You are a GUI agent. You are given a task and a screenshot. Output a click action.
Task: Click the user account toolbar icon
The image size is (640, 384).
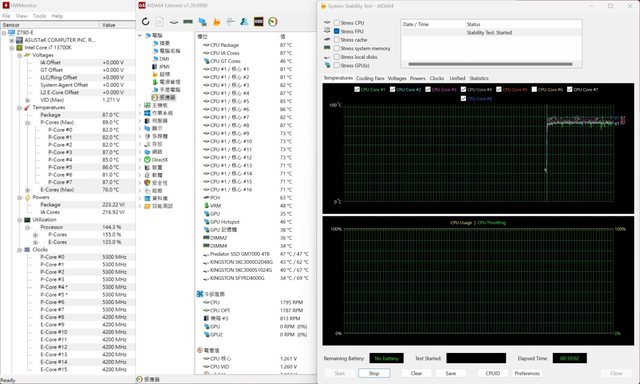pyautogui.click(x=244, y=22)
